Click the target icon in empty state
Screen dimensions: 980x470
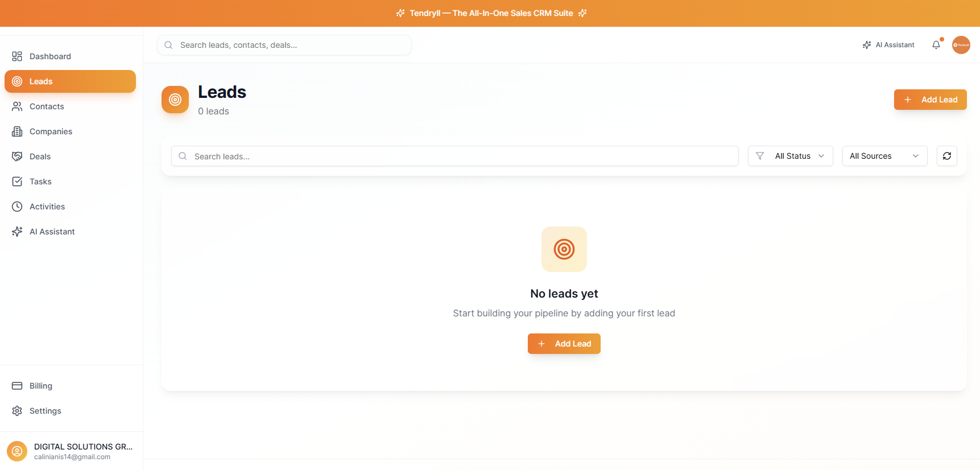pyautogui.click(x=564, y=249)
